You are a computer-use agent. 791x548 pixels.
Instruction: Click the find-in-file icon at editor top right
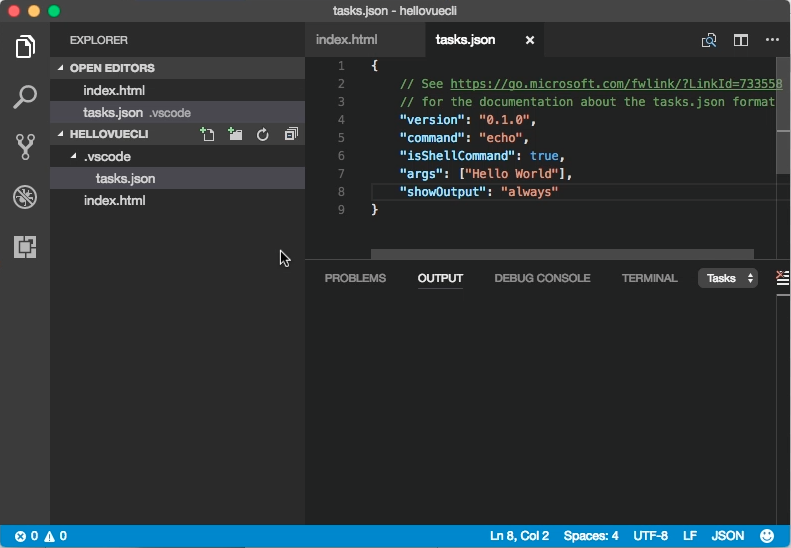[x=709, y=40]
